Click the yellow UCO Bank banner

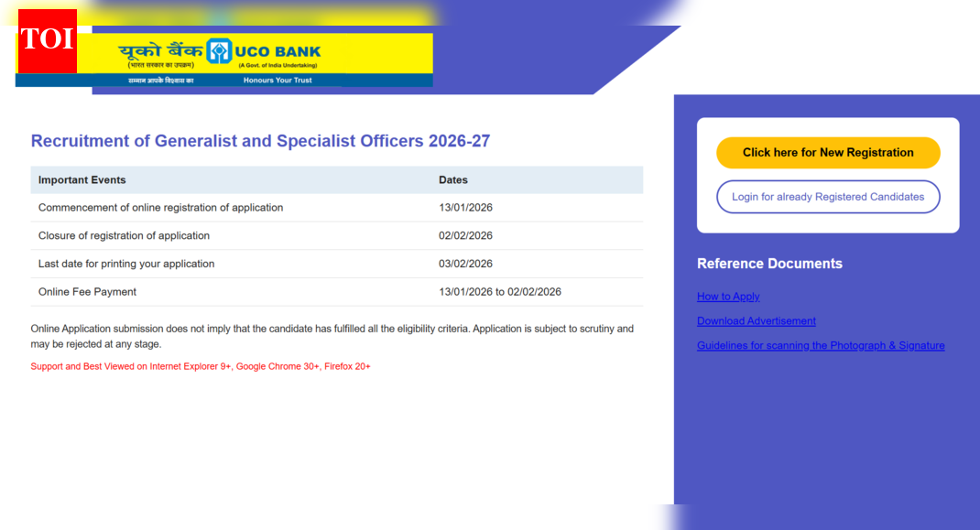click(262, 53)
